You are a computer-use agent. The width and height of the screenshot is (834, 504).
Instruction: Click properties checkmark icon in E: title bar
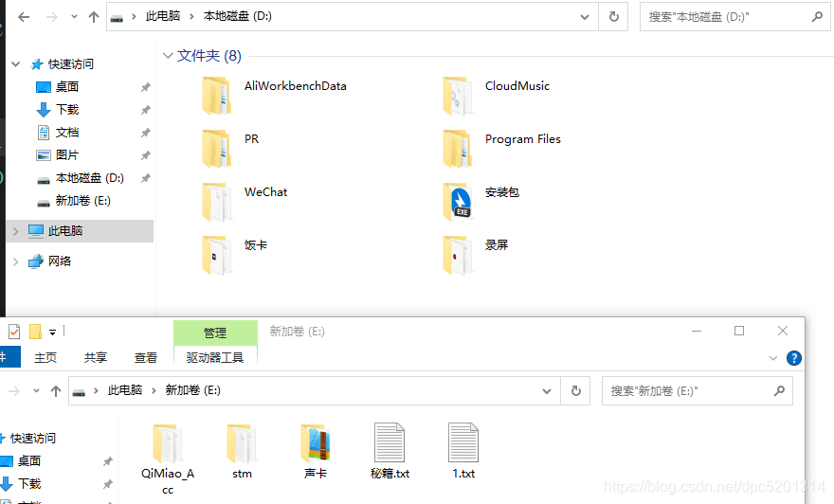click(x=14, y=332)
